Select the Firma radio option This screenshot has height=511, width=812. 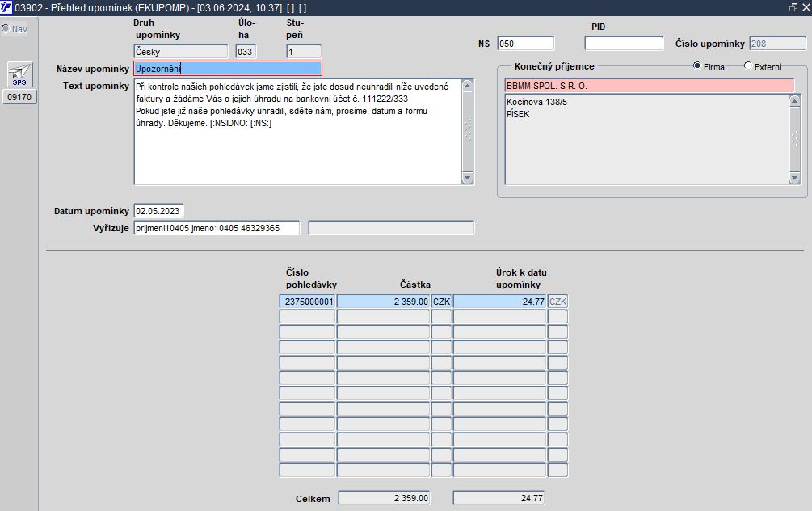[696, 65]
